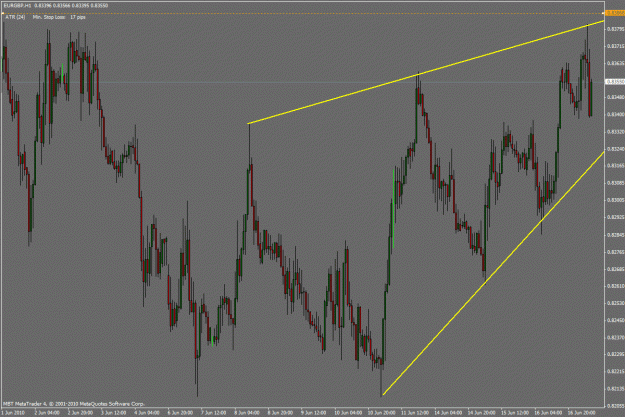Select the orange dashed horizontal price line

303,14
